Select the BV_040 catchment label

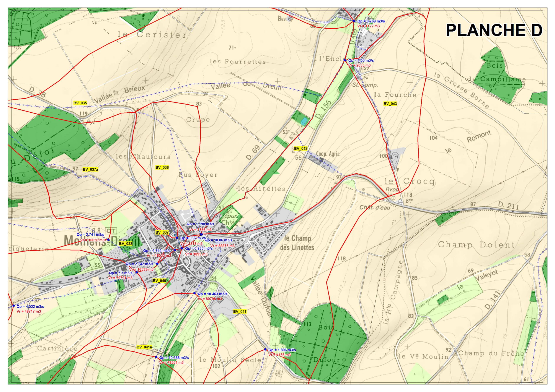[x=159, y=281]
